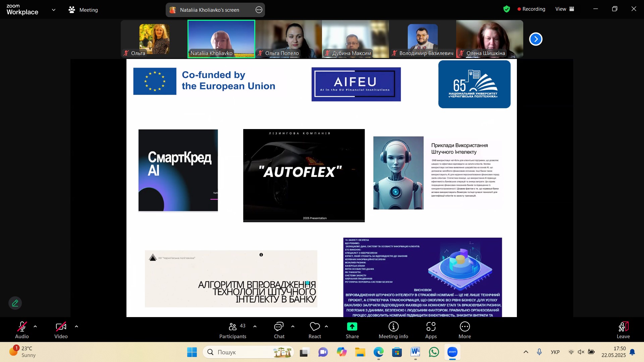Image resolution: width=644 pixels, height=362 pixels.
Task: Expand Zoom Workplace dropdown chevron
Action: 54,10
